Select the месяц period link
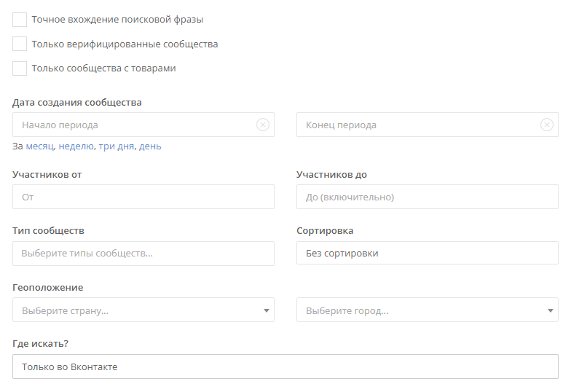The image size is (571, 392). click(x=40, y=146)
